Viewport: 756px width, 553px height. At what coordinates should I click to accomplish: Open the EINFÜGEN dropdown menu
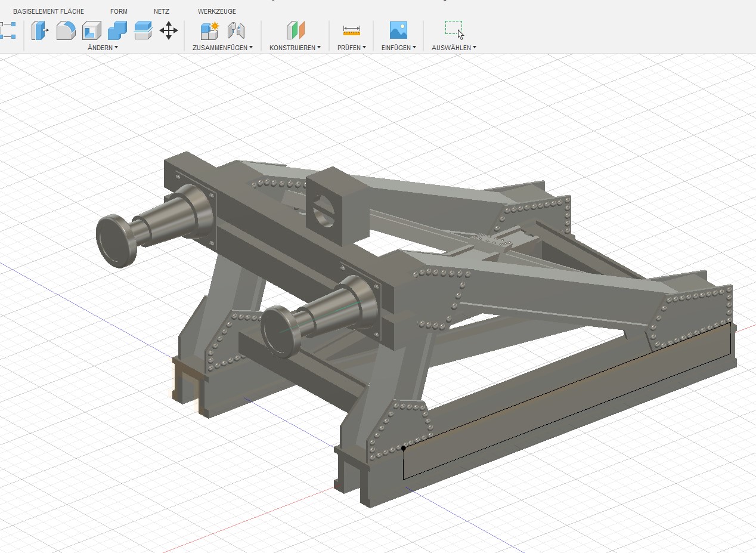399,47
